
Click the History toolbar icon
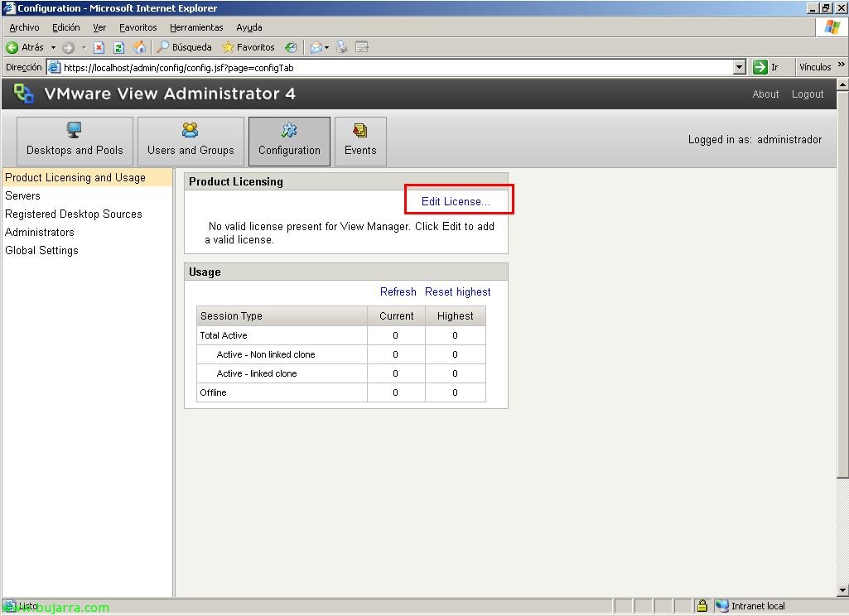click(292, 48)
